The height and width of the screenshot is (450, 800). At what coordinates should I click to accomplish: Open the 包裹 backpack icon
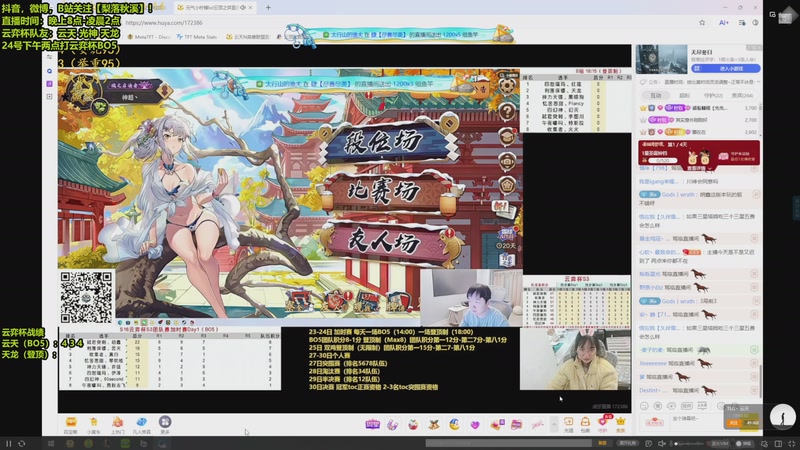(585, 424)
